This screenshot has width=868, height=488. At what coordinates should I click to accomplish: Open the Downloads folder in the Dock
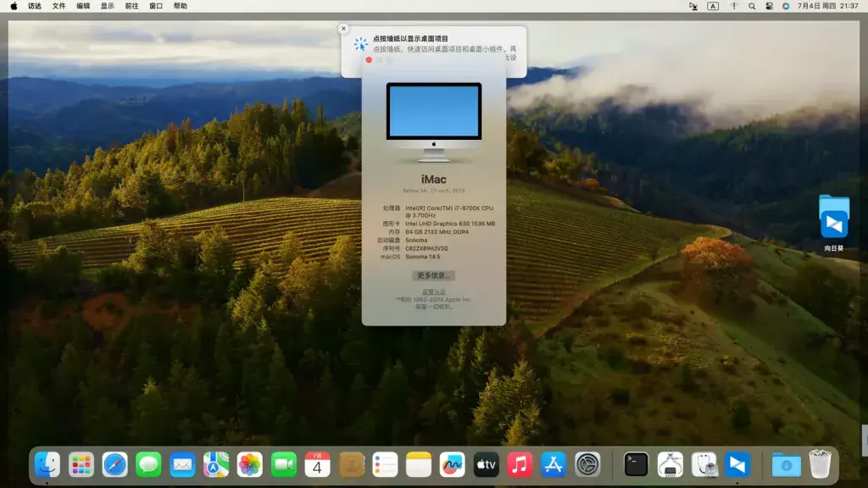coord(786,464)
